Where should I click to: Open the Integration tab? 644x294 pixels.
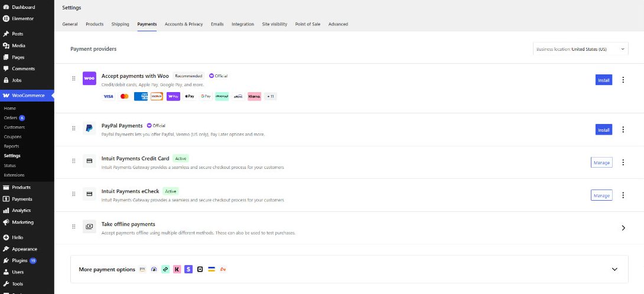243,24
